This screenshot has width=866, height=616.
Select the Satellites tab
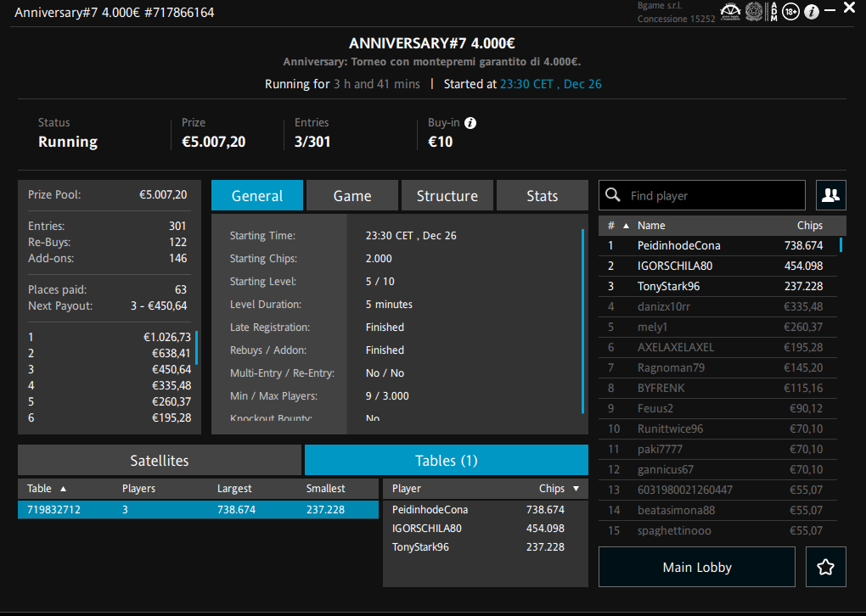point(160,461)
